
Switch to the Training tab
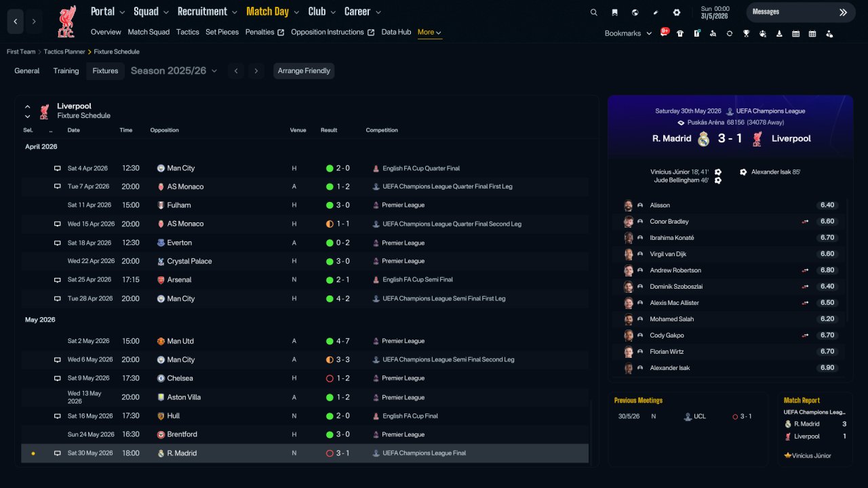[x=66, y=70]
